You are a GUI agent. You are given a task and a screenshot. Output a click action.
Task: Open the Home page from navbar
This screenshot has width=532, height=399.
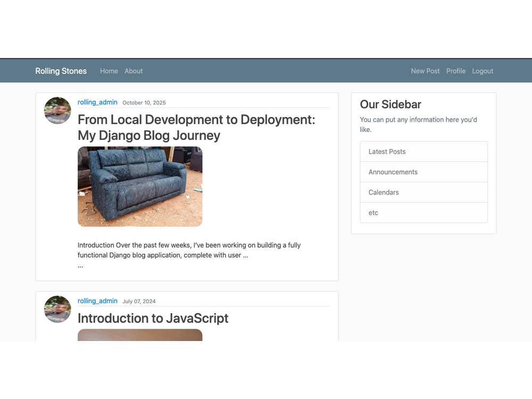coord(109,71)
